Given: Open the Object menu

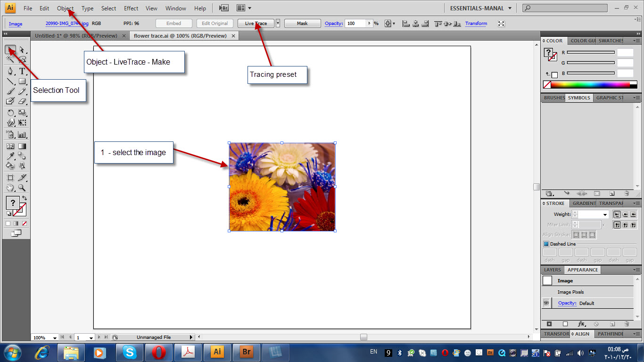Looking at the screenshot, I should pos(65,8).
